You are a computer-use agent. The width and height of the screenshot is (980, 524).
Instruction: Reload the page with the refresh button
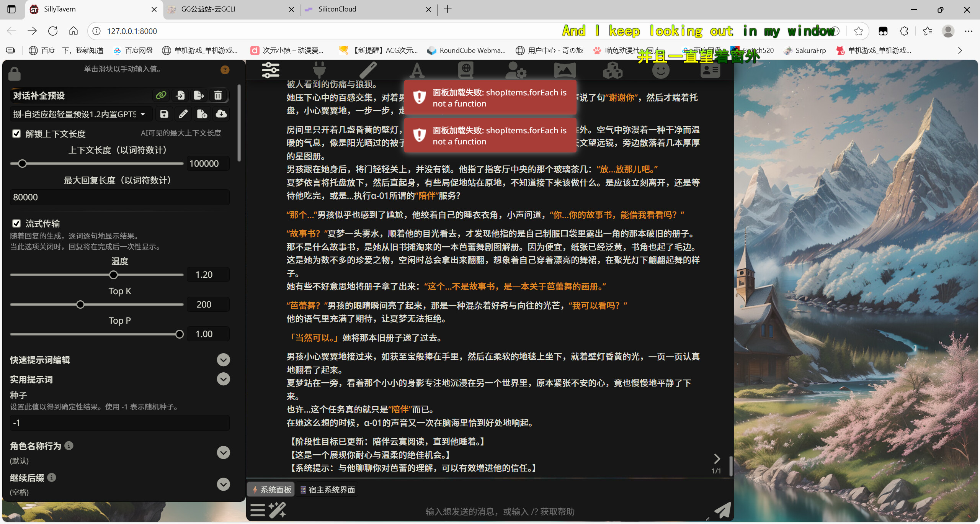coord(53,31)
